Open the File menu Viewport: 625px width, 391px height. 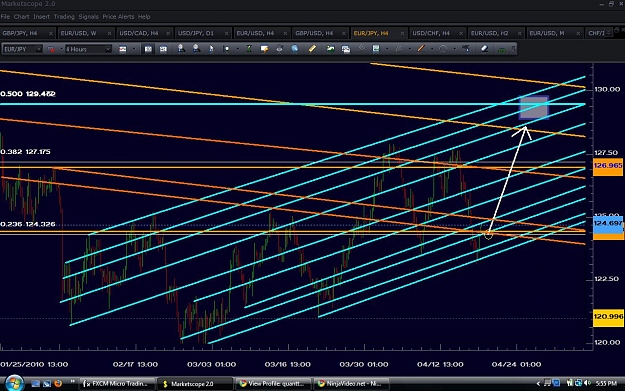tap(5, 17)
